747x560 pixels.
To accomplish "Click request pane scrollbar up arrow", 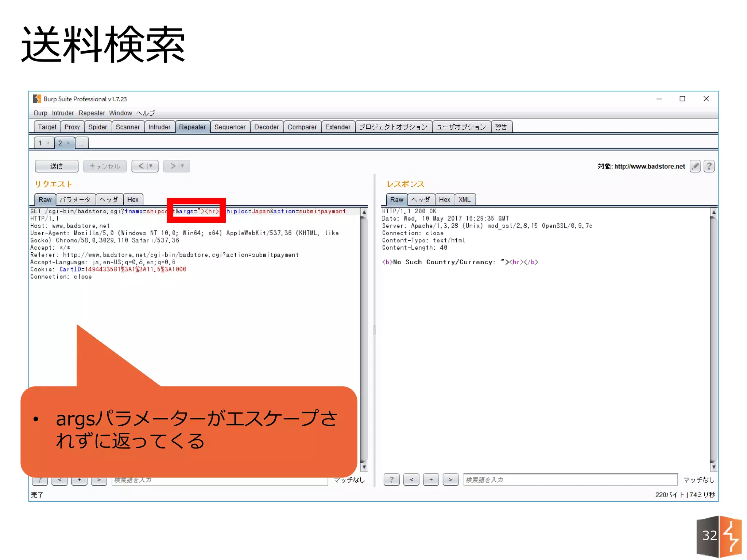I will (x=364, y=212).
